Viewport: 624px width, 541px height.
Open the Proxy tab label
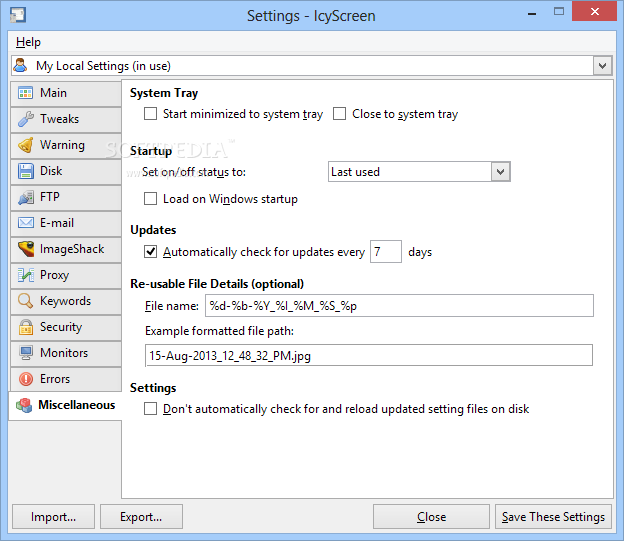55,275
